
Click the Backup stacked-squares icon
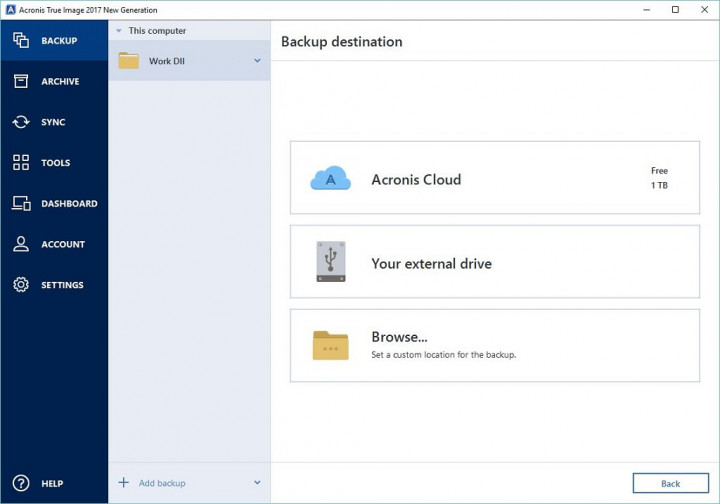(x=21, y=40)
